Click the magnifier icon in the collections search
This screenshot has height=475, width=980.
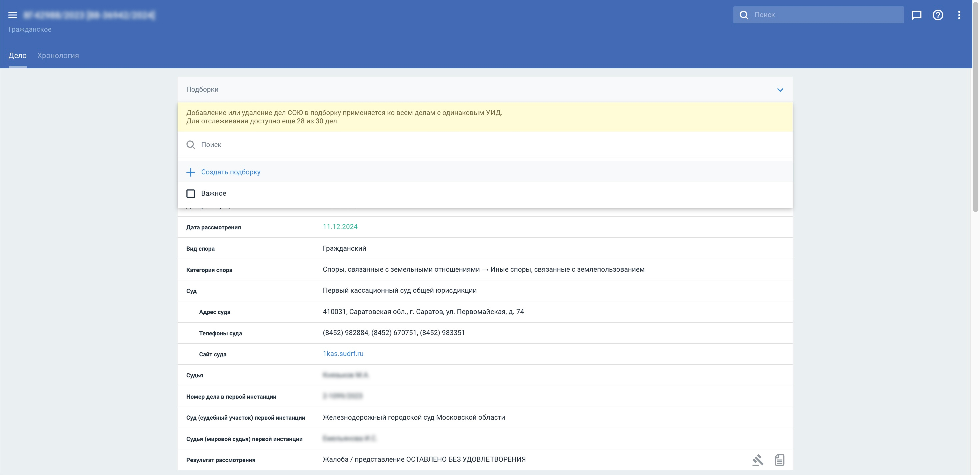click(191, 145)
